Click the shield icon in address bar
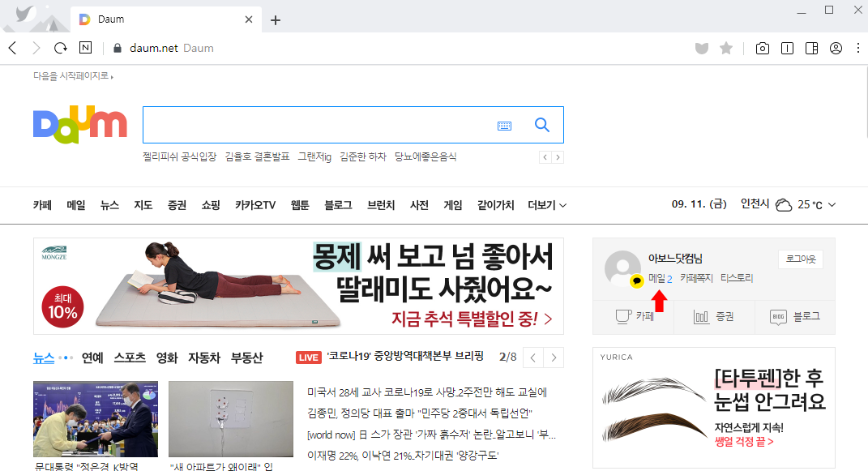The image size is (868, 471). point(702,48)
